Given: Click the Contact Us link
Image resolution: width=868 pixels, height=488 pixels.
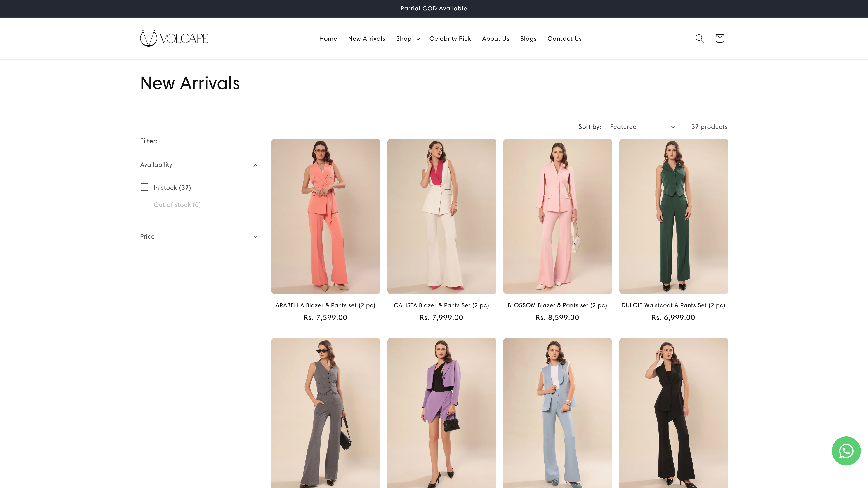Looking at the screenshot, I should tap(564, 39).
